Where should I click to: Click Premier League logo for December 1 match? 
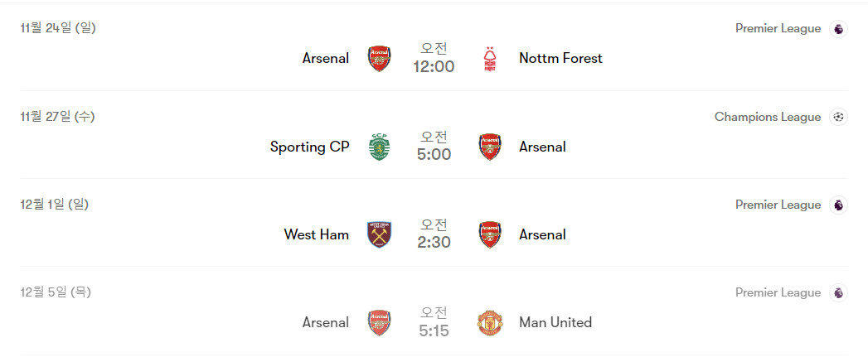tap(839, 205)
